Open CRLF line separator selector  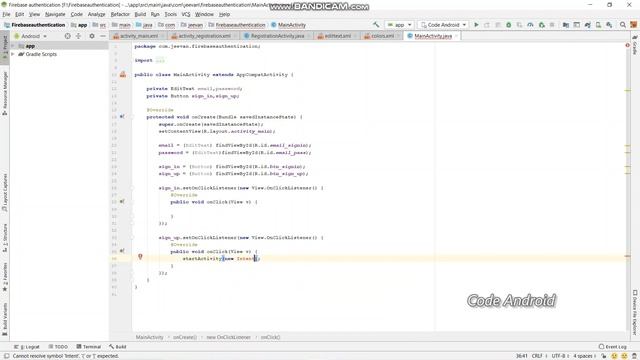pos(539,356)
